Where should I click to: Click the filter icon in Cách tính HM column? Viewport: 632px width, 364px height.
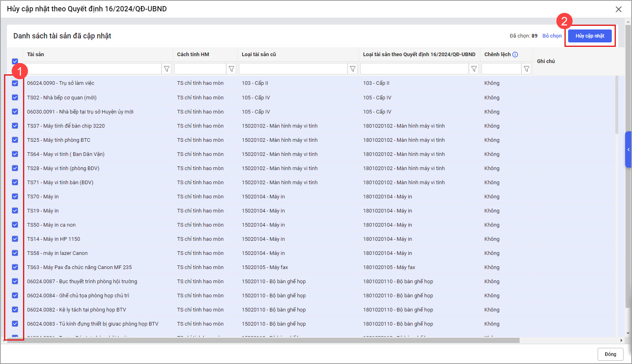point(231,69)
